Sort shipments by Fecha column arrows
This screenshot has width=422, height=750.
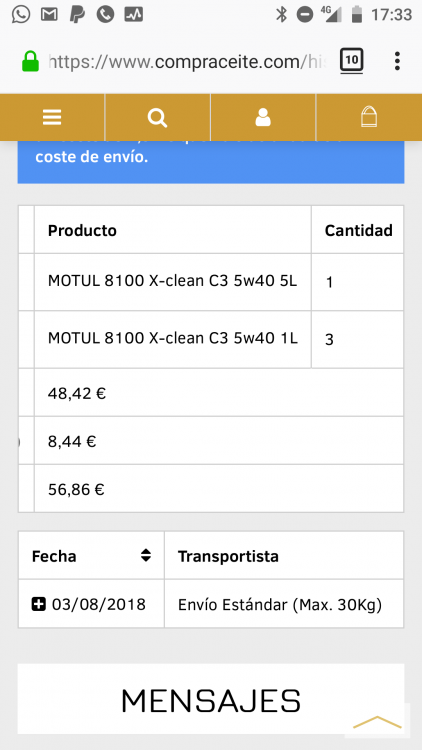tap(146, 555)
